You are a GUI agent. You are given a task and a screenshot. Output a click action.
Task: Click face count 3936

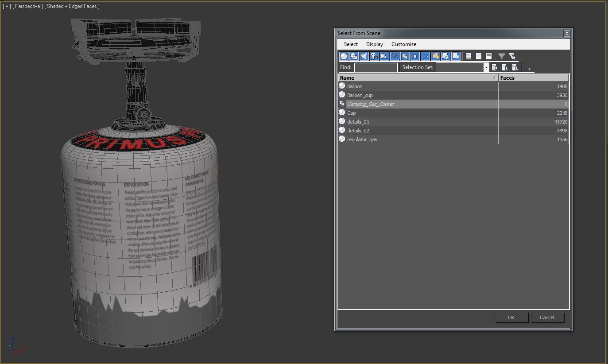[x=562, y=95]
